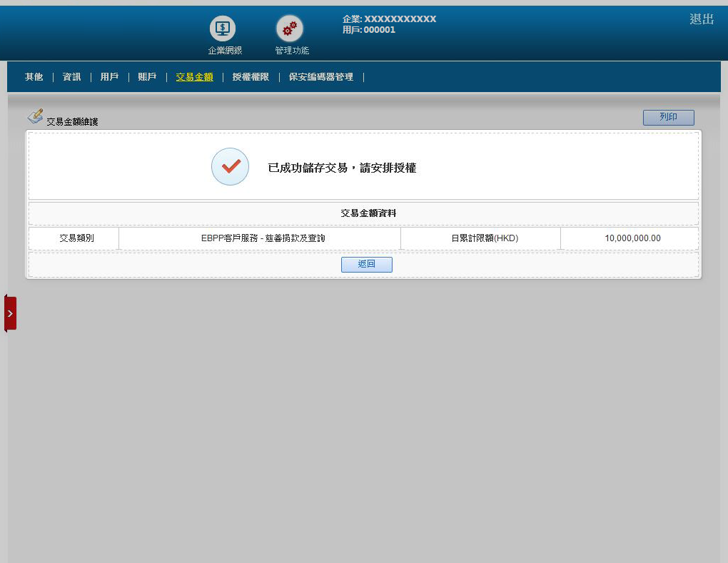728x563 pixels.
Task: Open the 保安編碼器管理 menu item
Action: coord(320,77)
